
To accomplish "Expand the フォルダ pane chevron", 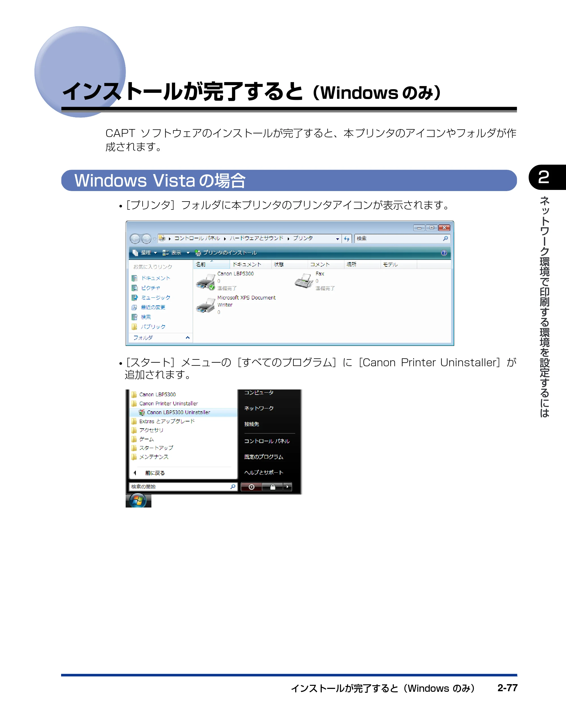I will pyautogui.click(x=188, y=338).
